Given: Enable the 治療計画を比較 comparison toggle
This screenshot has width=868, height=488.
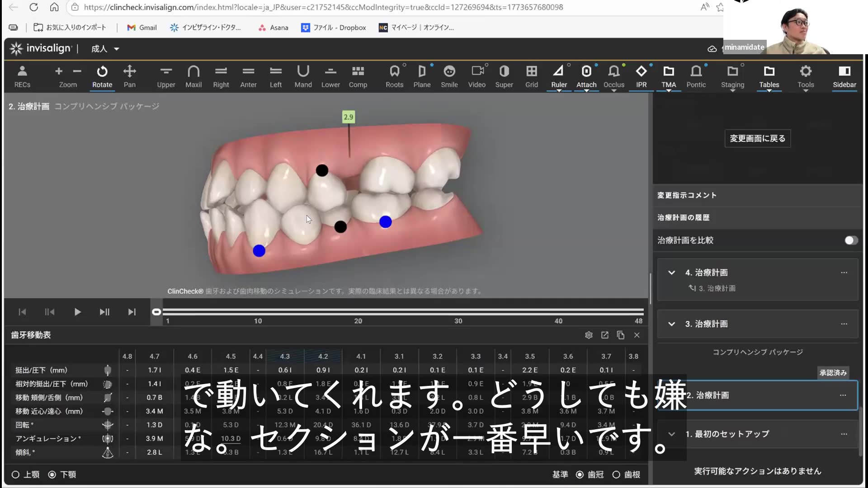Looking at the screenshot, I should 852,240.
